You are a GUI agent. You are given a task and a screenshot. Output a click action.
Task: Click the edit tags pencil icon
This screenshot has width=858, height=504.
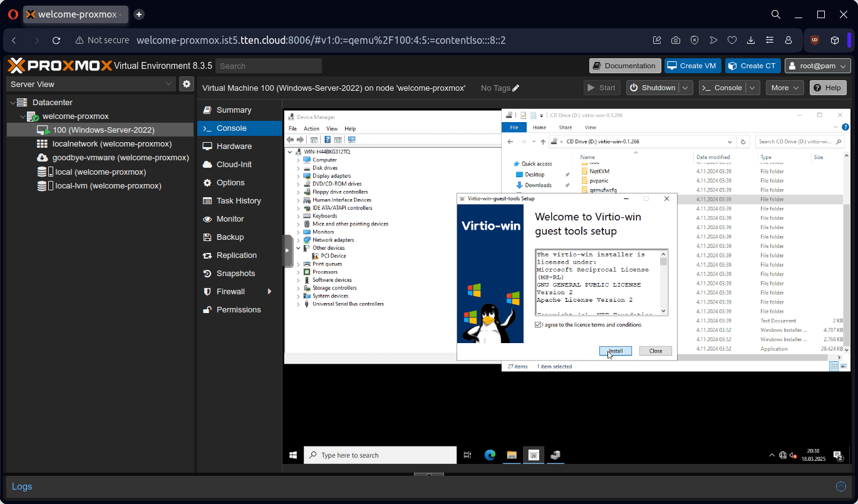tap(516, 88)
